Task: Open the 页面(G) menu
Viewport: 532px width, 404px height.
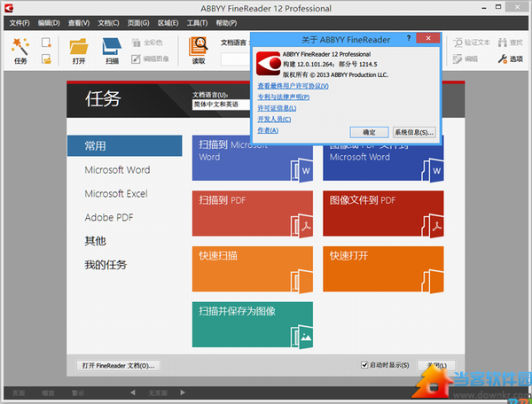Action: coord(138,23)
